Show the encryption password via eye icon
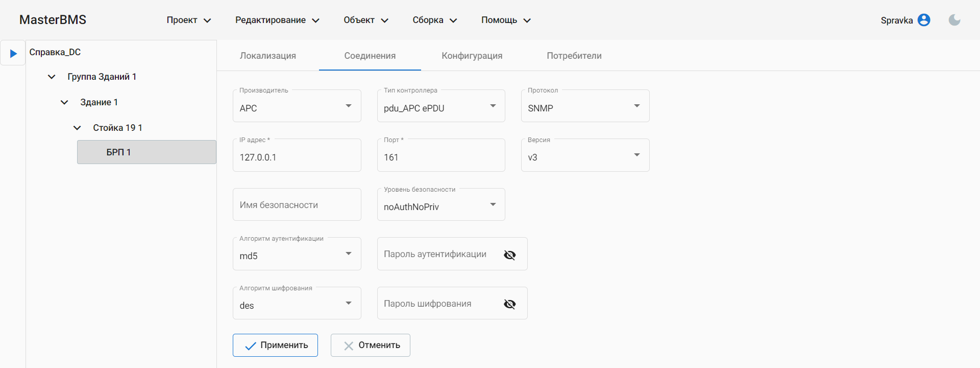This screenshot has width=980, height=368. point(509,304)
